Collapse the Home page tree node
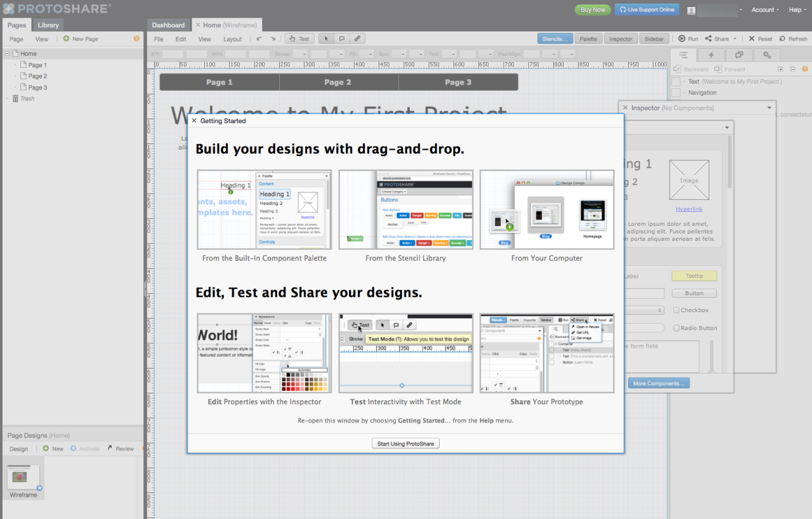 click(8, 54)
